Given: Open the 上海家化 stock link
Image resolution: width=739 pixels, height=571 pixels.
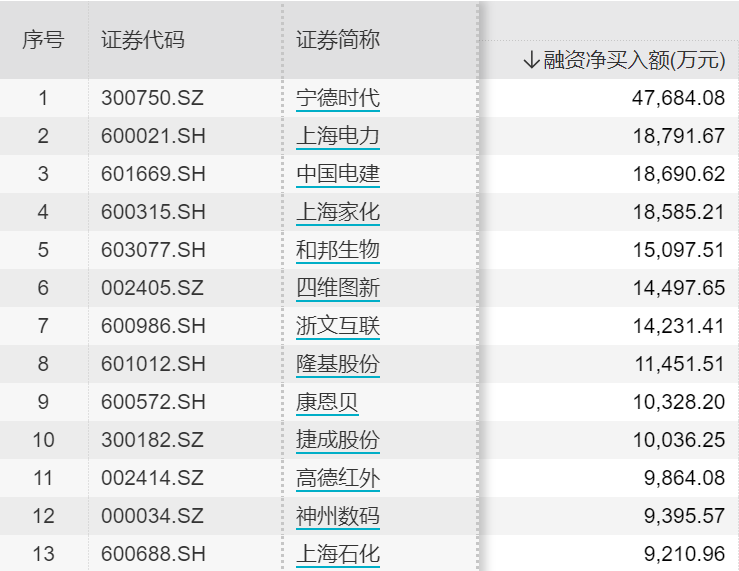Looking at the screenshot, I should 338,212.
